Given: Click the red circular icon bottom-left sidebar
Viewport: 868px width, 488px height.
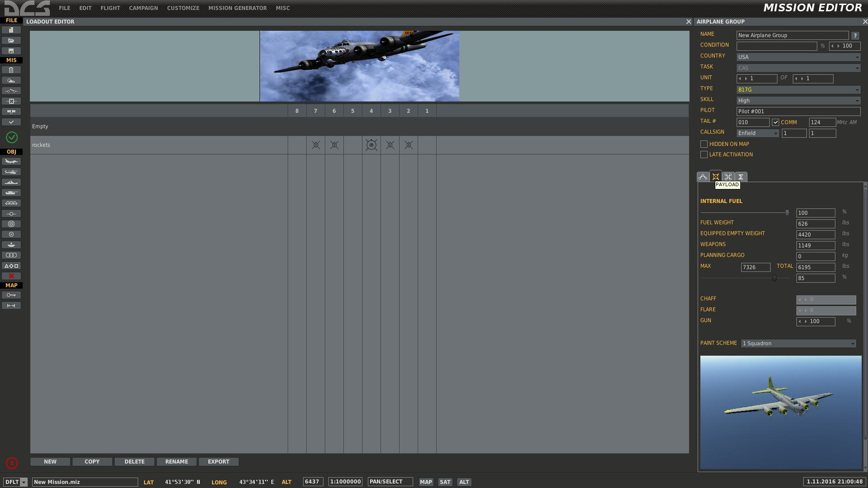Looking at the screenshot, I should [x=12, y=463].
